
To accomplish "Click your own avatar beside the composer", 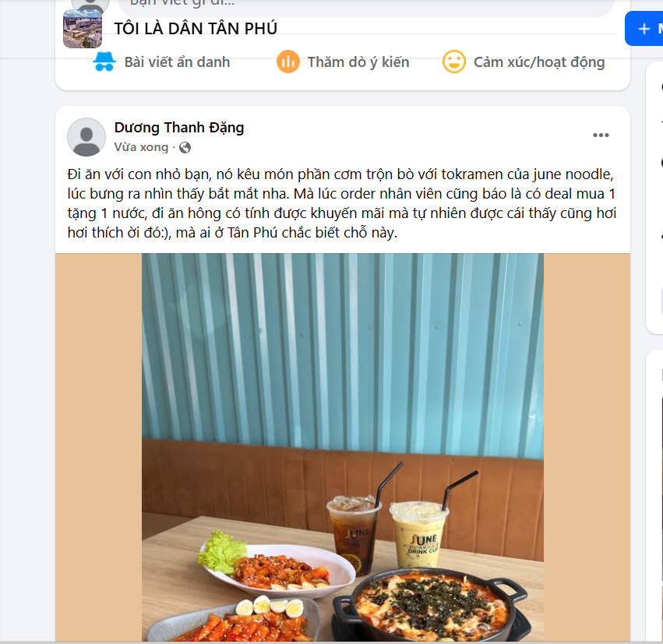I will (90, 5).
